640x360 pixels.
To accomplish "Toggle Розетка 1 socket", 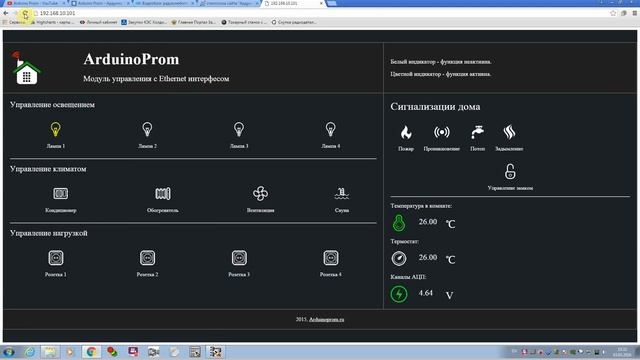I will 56,258.
